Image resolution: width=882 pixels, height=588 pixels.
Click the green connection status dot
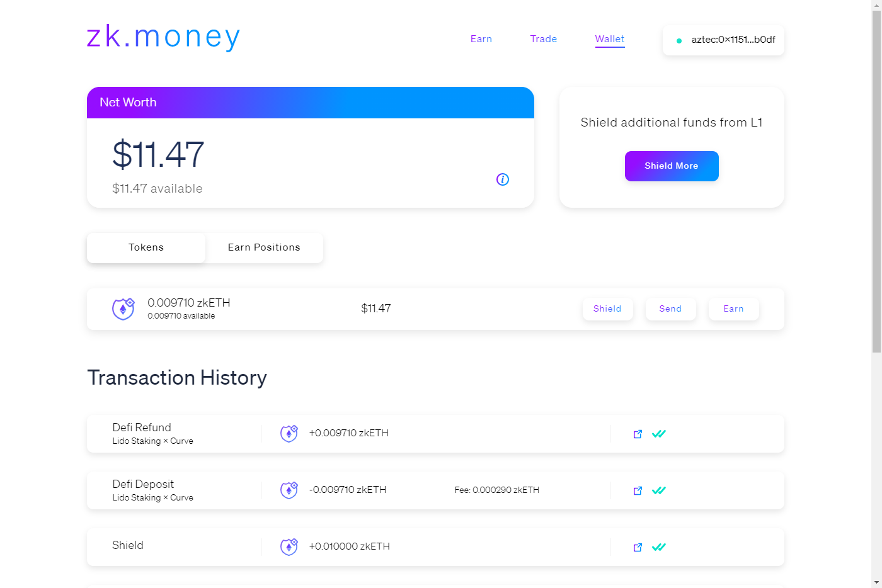[679, 41]
